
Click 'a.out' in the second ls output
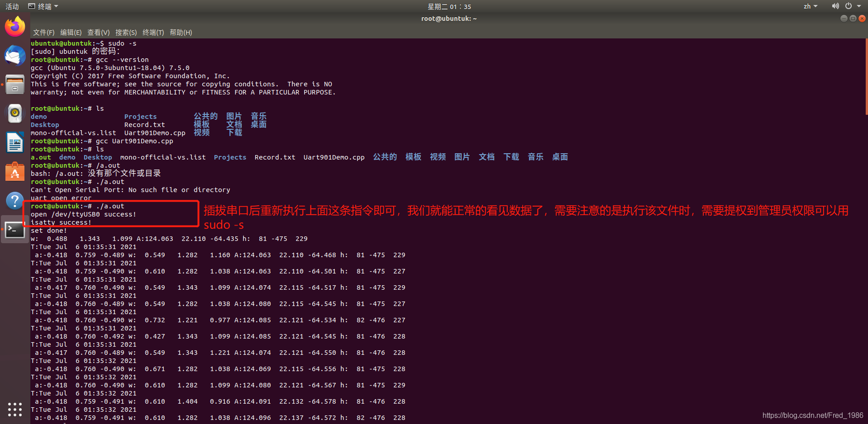[41, 157]
